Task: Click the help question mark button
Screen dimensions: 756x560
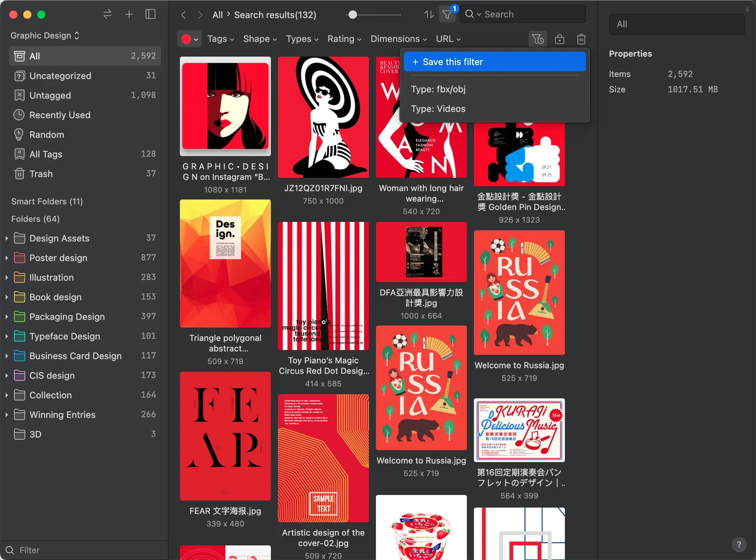Action: 739,544
